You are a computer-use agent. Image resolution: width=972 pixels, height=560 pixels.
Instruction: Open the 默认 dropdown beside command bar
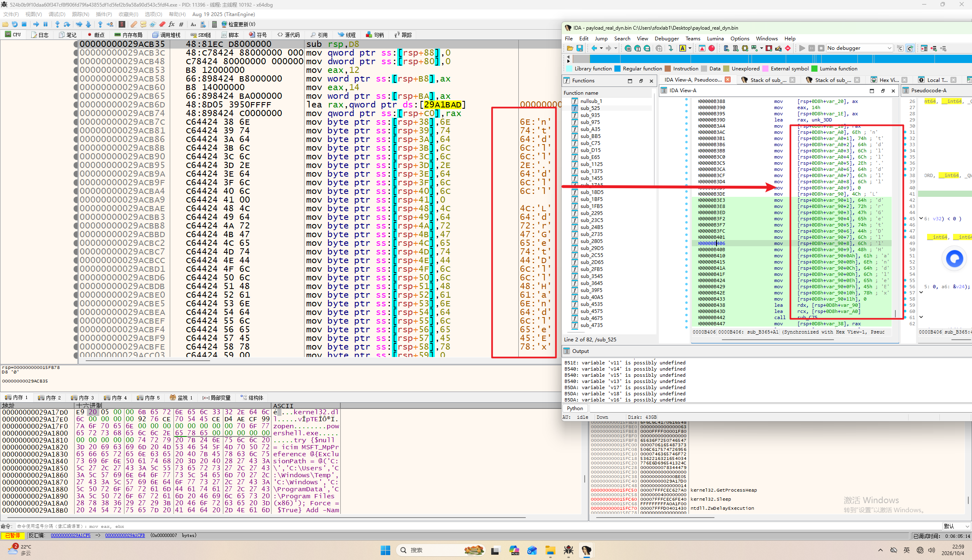[x=957, y=526]
